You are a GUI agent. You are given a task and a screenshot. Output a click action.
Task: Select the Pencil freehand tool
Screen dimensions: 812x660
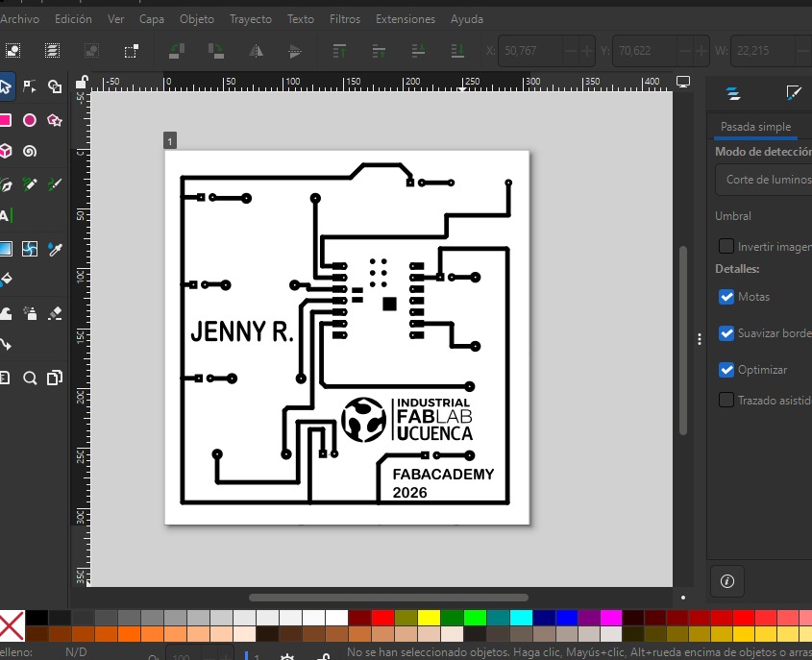coord(30,184)
